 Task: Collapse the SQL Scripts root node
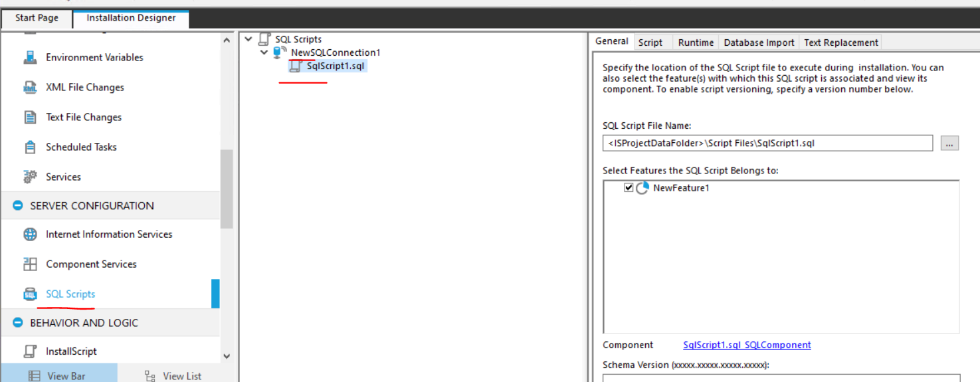[x=248, y=39]
